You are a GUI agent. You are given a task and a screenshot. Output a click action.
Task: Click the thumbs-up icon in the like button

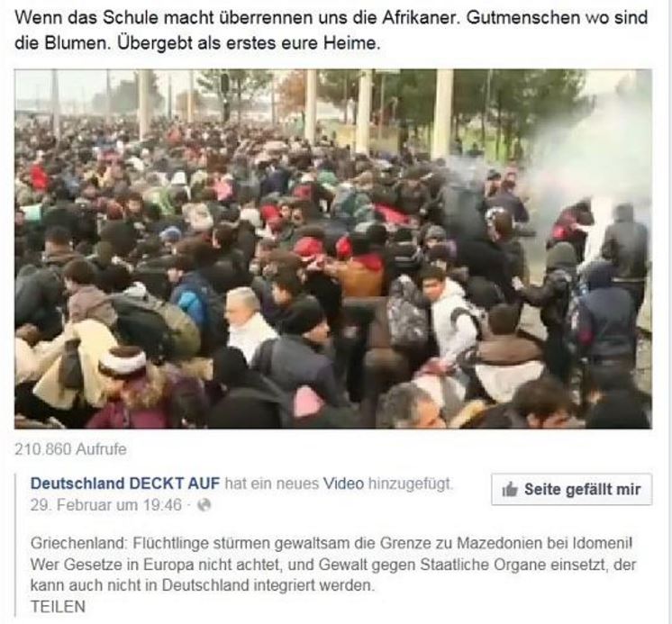click(x=510, y=489)
